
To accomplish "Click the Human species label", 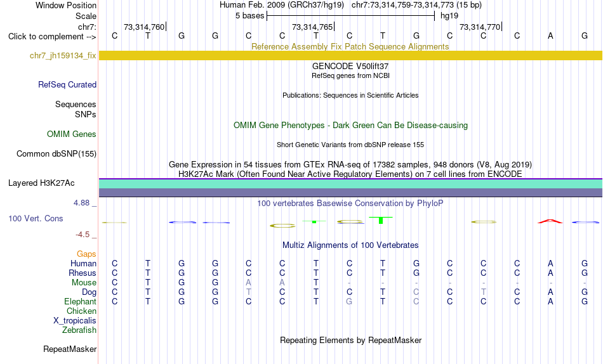I will [83, 264].
